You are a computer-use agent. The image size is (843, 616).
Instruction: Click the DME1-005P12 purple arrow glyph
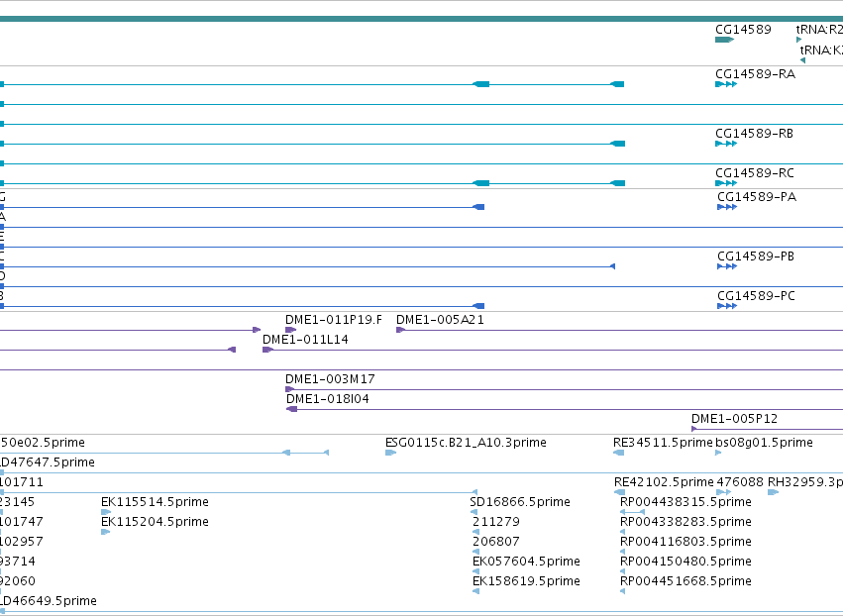[694, 429]
